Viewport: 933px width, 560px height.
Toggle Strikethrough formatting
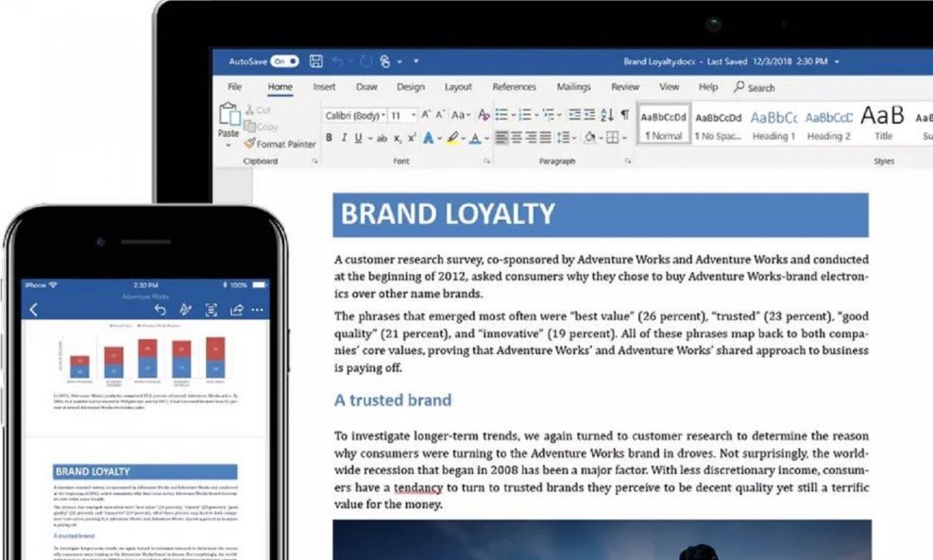pyautogui.click(x=382, y=139)
